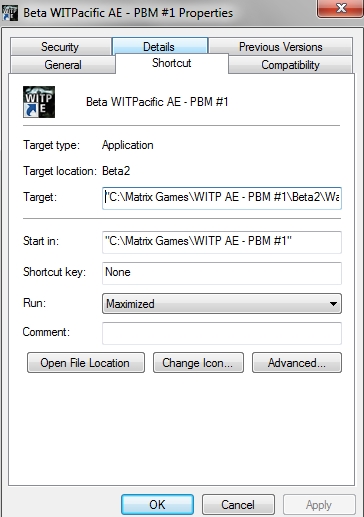Dismiss the dialog with Cancel
The image size is (364, 517).
click(238, 505)
